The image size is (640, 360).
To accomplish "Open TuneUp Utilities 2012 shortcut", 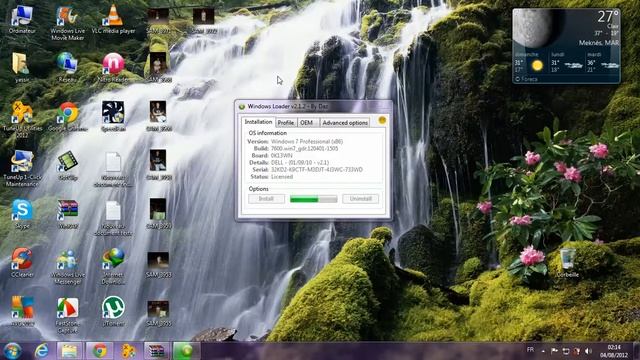I will point(22,119).
